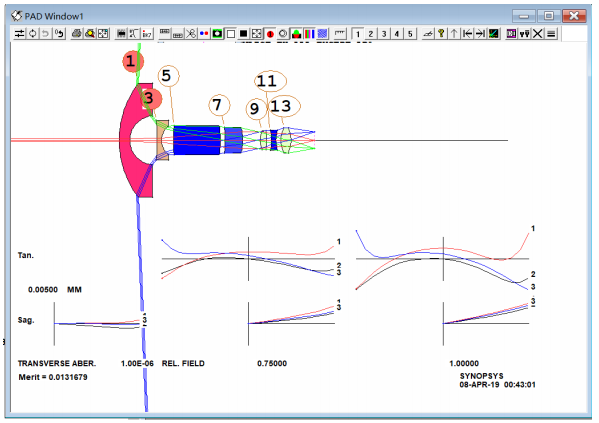
Task: Switch to PAD configuration 5 button
Action: pos(410,34)
